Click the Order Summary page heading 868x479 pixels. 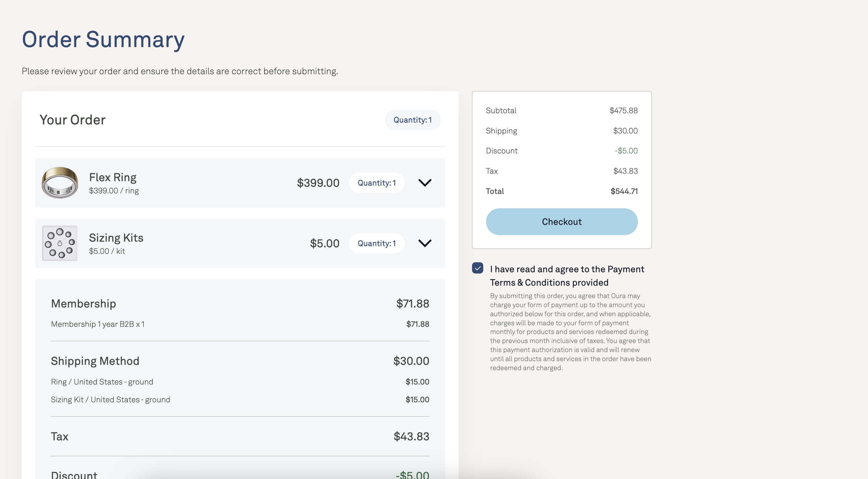point(103,39)
